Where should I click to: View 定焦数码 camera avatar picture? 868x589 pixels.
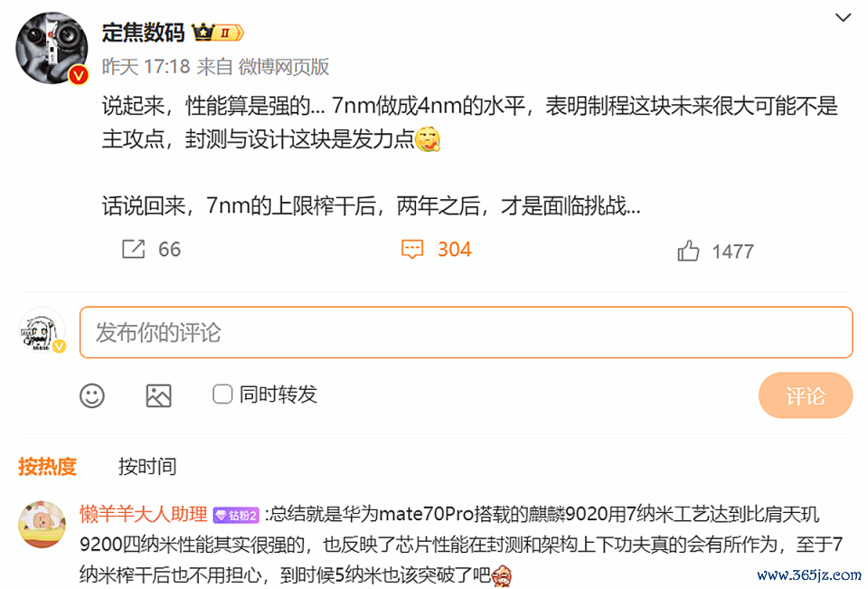point(52,48)
